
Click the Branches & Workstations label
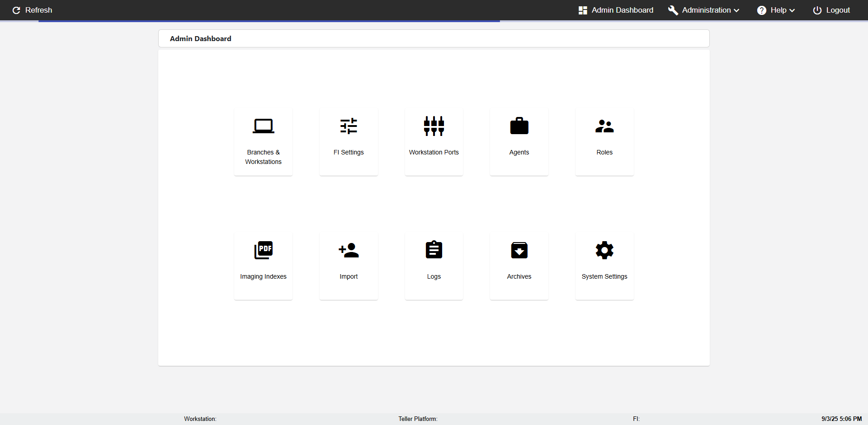tap(263, 157)
